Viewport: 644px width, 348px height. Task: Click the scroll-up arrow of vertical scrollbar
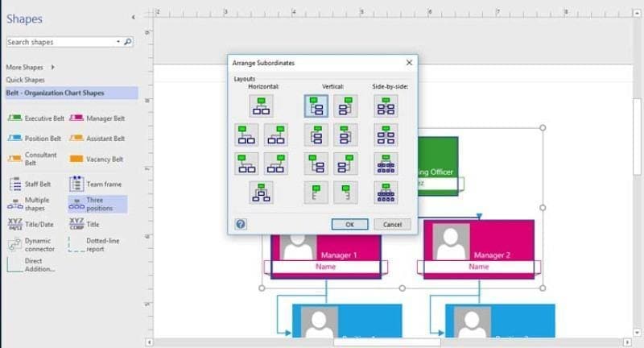tap(637, 13)
